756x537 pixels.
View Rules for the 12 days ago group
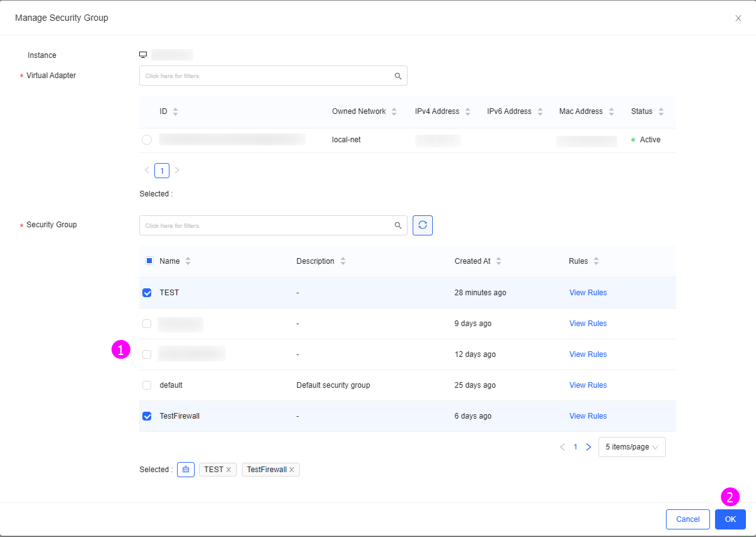click(x=588, y=354)
